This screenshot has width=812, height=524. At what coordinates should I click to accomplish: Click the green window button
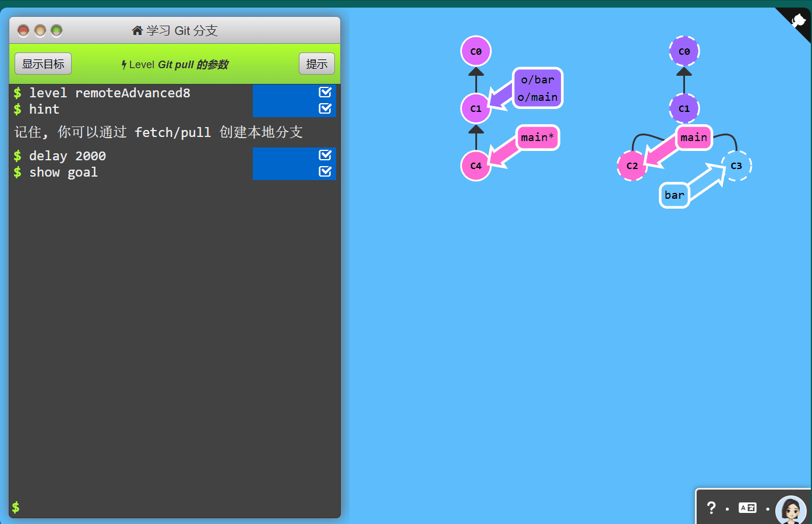(57, 30)
